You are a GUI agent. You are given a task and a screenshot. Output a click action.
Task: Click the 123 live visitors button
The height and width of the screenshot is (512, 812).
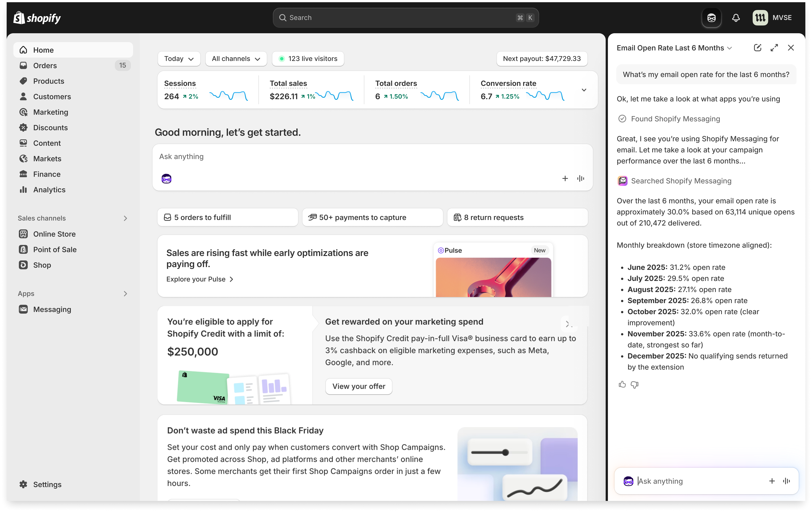click(308, 59)
